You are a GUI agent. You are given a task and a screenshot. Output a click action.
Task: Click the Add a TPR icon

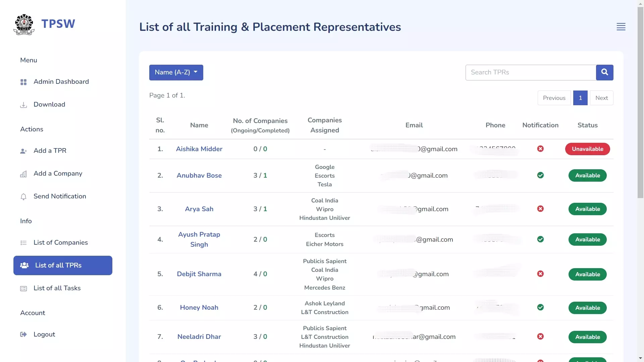[23, 151]
